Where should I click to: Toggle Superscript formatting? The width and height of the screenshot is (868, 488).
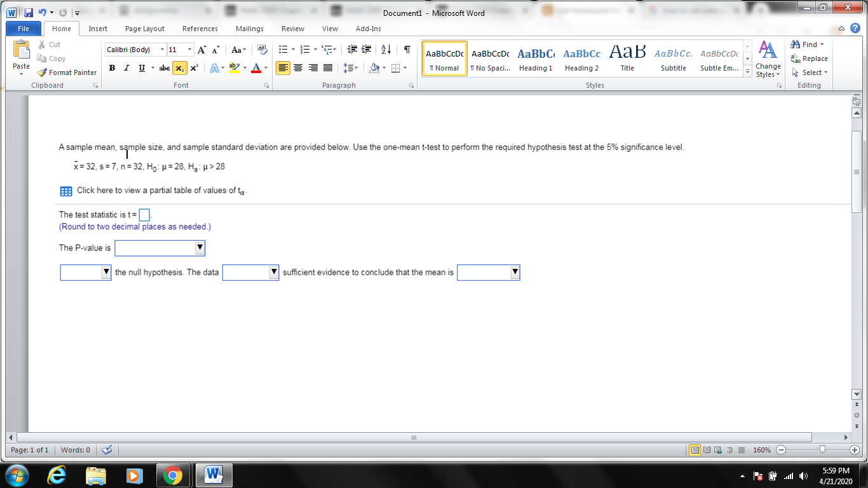tap(193, 67)
